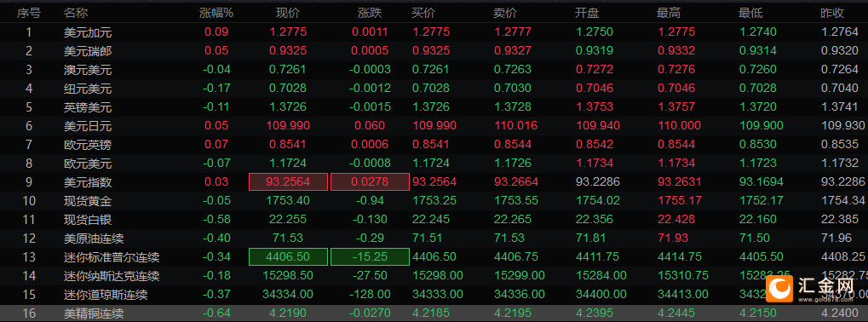868x322 pixels.
Task: Click the green -15.25 change cell
Action: click(370, 256)
